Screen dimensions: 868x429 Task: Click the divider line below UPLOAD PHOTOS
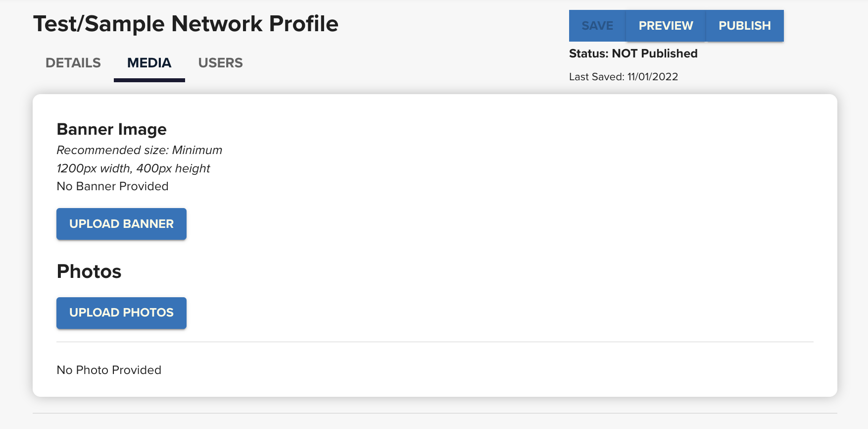pos(435,342)
